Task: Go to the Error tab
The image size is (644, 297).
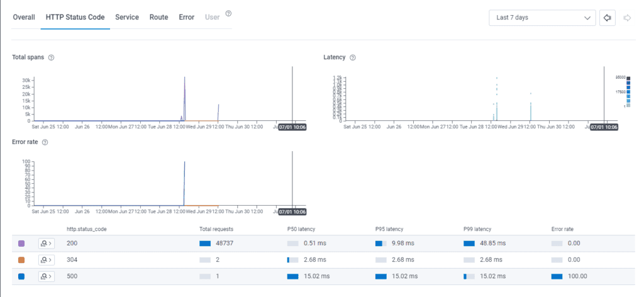Action: point(186,17)
